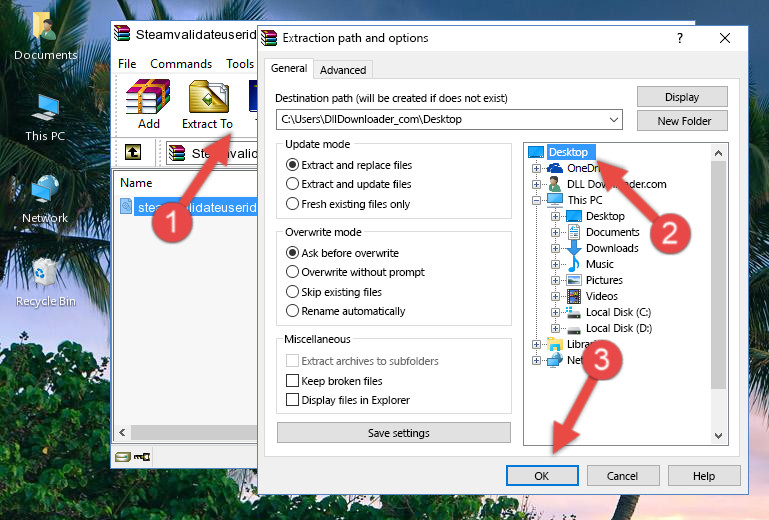This screenshot has height=520, width=769.
Task: Expand the Pictures tree node
Action: [x=555, y=281]
